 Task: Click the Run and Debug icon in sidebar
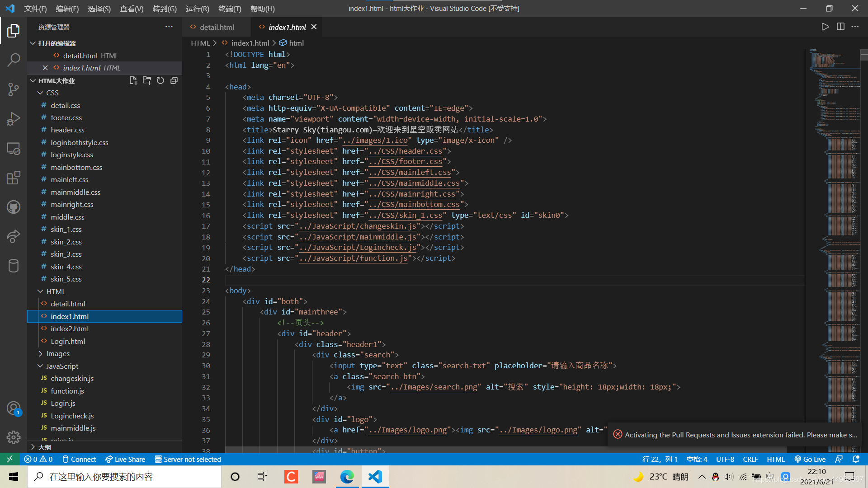tap(13, 118)
